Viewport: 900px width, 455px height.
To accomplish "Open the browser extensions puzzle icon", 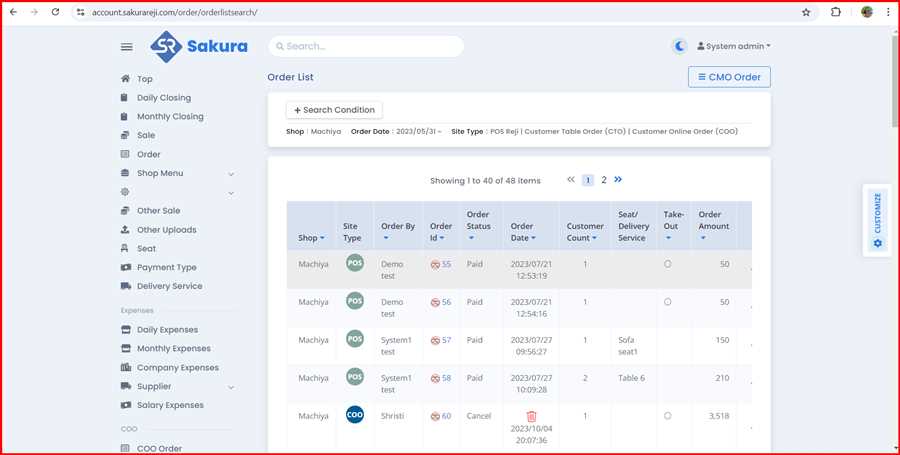I will click(x=836, y=12).
